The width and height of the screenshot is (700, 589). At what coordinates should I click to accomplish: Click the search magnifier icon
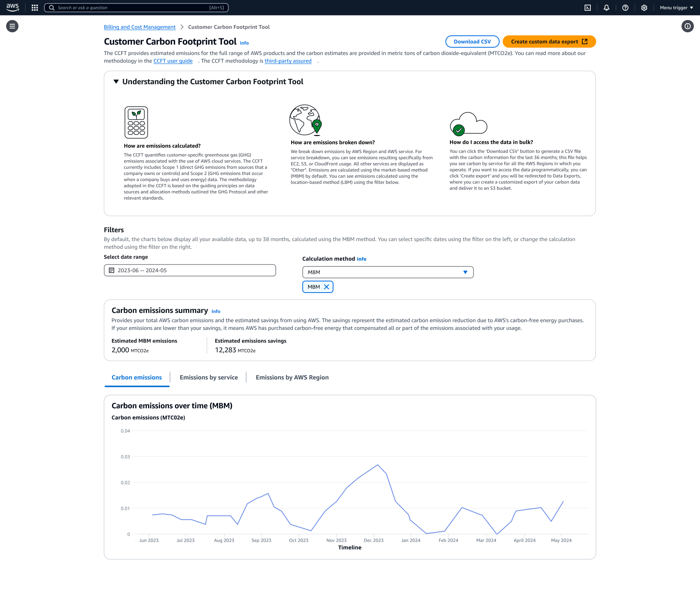(x=52, y=8)
